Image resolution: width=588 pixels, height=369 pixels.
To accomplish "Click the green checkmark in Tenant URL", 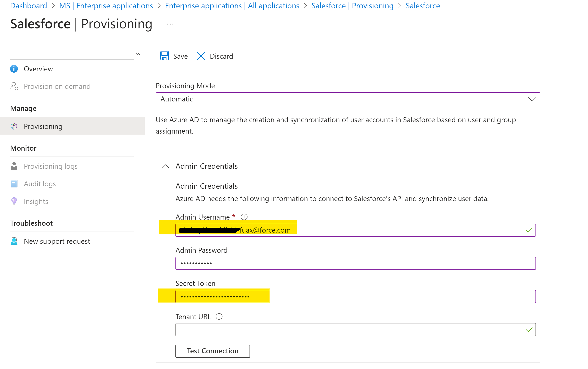I will point(529,330).
